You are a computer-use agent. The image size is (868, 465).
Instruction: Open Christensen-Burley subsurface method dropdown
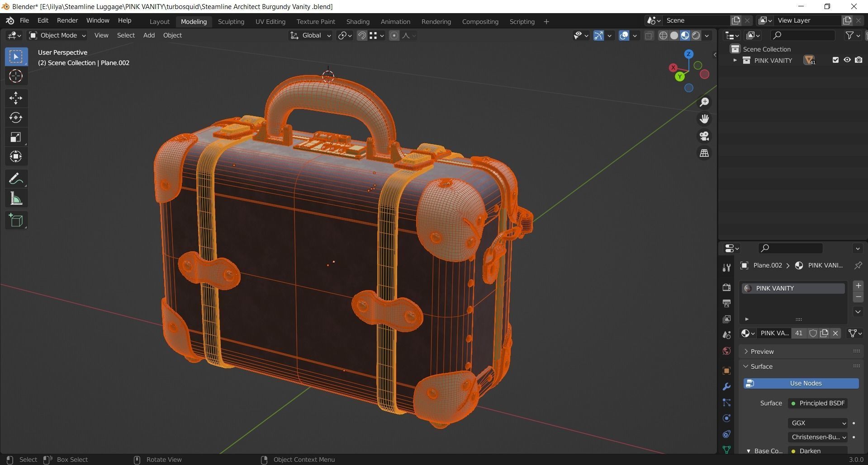click(x=818, y=437)
